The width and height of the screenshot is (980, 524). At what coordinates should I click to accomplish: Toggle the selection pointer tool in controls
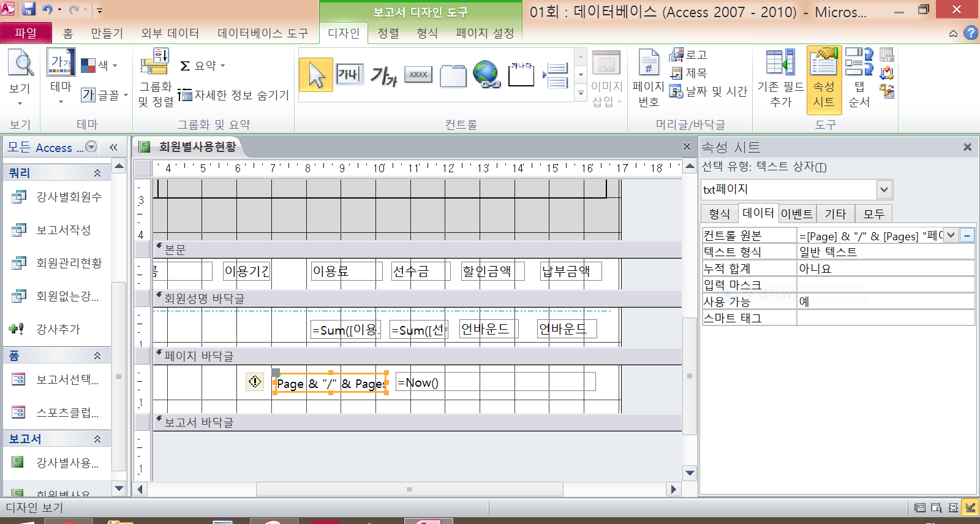point(316,75)
